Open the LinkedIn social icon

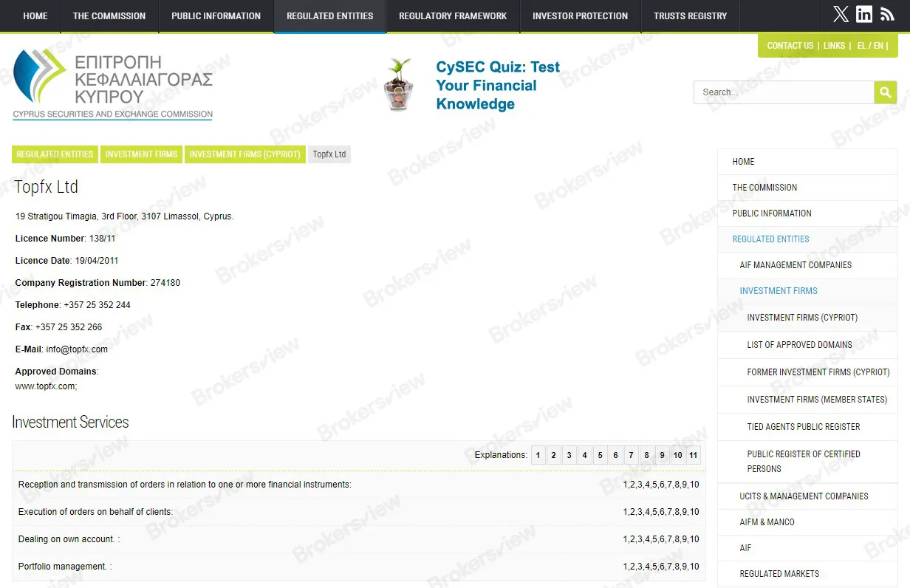pos(864,14)
